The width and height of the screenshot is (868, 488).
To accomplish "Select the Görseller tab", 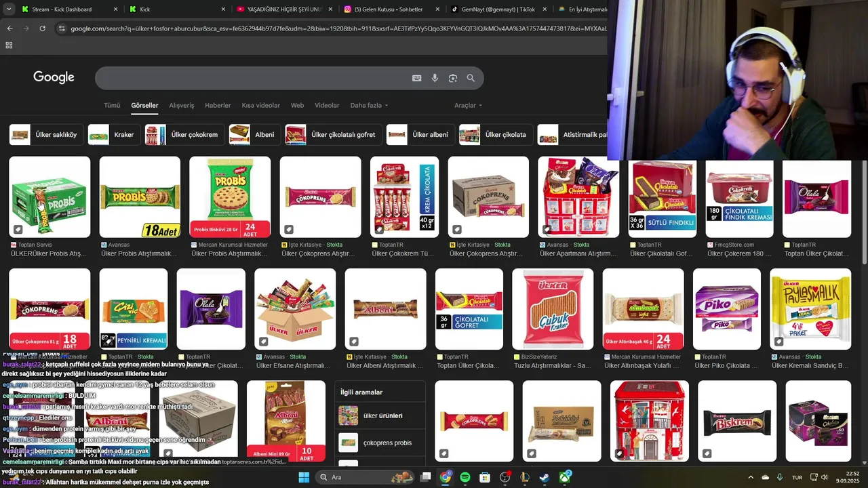I will click(x=144, y=105).
